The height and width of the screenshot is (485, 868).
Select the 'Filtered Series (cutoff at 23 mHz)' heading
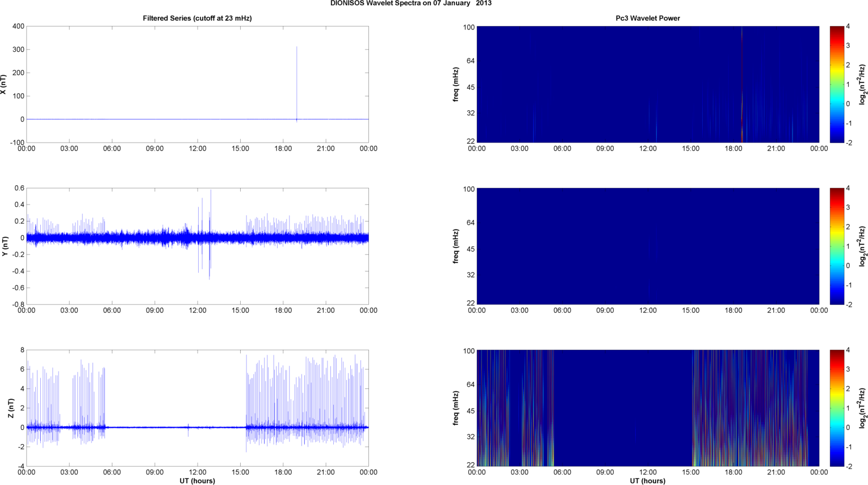[x=197, y=18]
